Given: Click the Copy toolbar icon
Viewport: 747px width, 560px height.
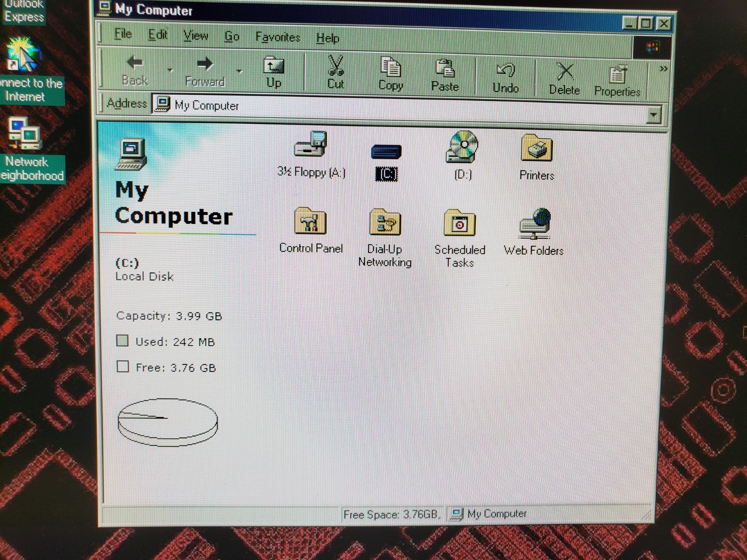Looking at the screenshot, I should tap(390, 67).
